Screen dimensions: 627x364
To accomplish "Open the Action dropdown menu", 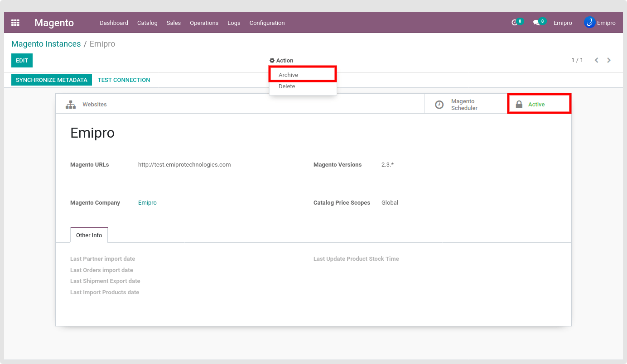I will point(281,61).
